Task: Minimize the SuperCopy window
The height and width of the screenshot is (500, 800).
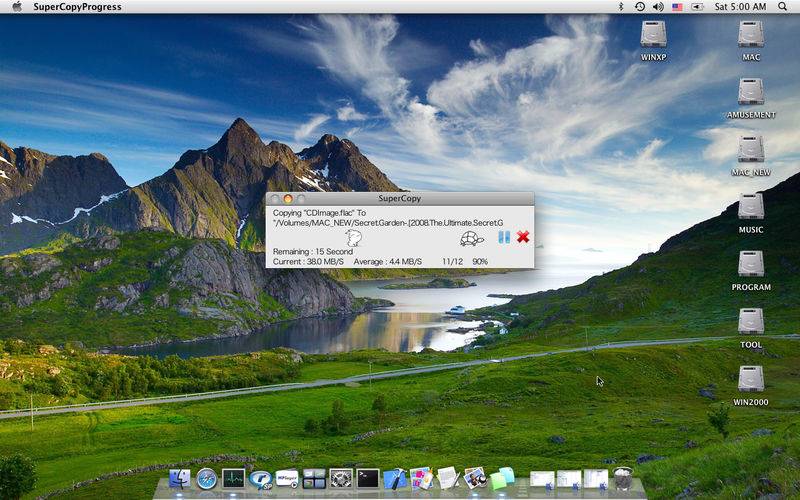Action: pos(288,199)
